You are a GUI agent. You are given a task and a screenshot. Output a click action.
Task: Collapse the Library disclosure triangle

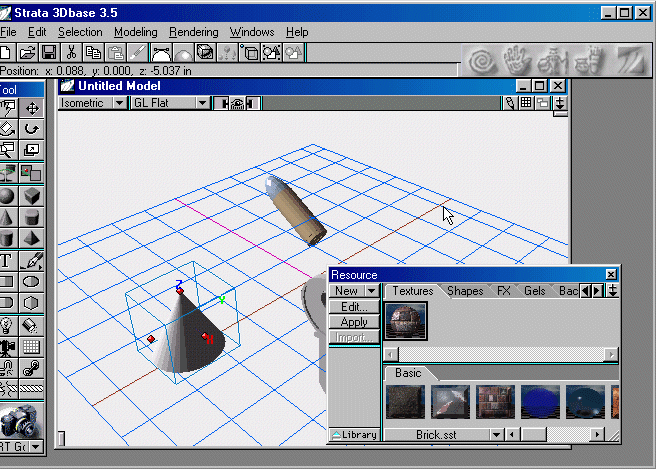337,435
